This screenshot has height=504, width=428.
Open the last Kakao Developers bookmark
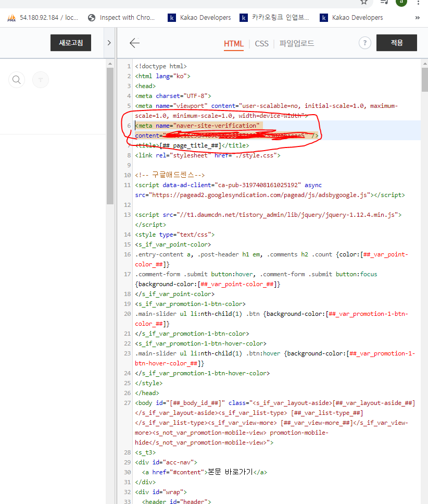pos(351,18)
